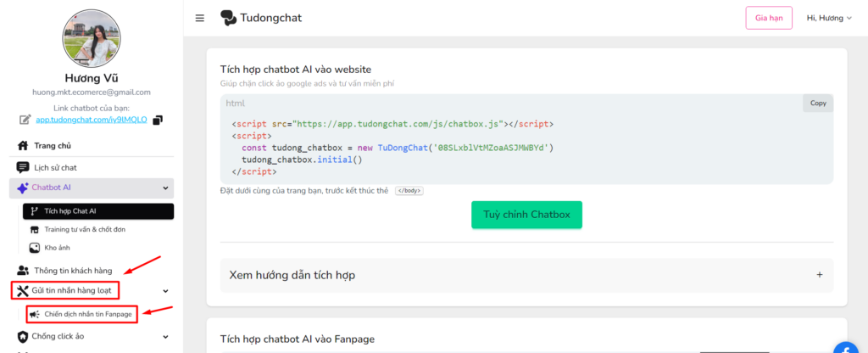
Task: Collapse the Chatbot AI submenu chevron
Action: click(165, 188)
